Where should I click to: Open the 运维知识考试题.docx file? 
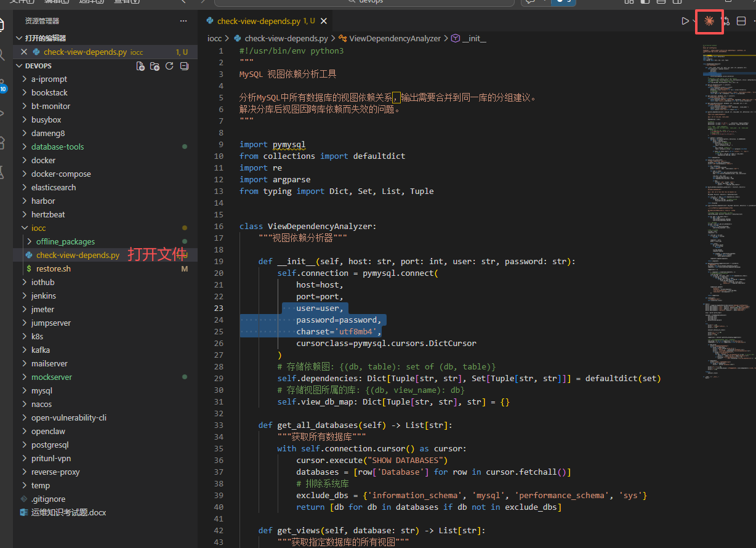coord(68,512)
